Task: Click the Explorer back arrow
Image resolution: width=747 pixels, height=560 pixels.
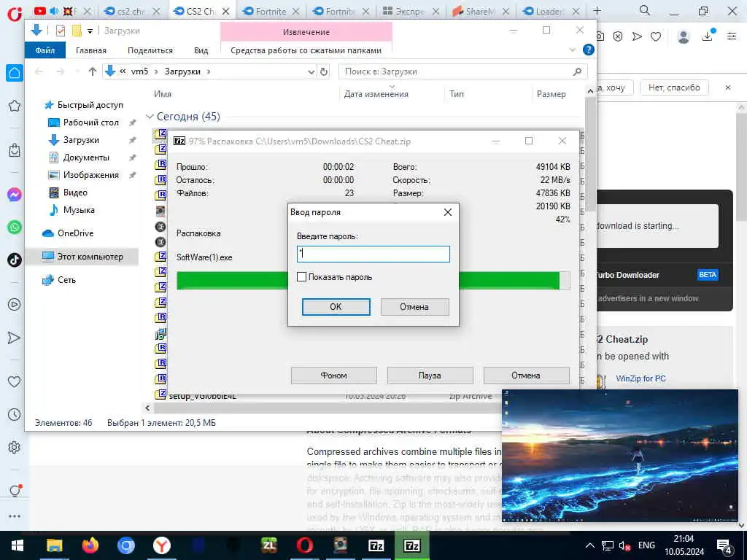Action: coord(39,71)
